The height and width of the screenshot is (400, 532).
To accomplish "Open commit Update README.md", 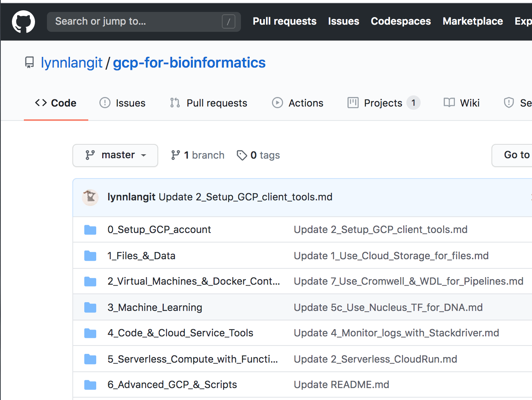I will [x=342, y=384].
